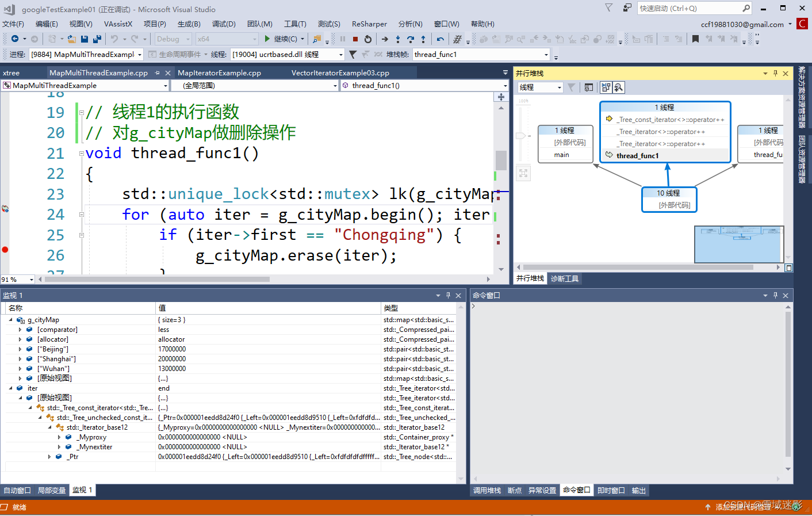Click the feedback icon in title bar
812x516 pixels.
coord(627,8)
